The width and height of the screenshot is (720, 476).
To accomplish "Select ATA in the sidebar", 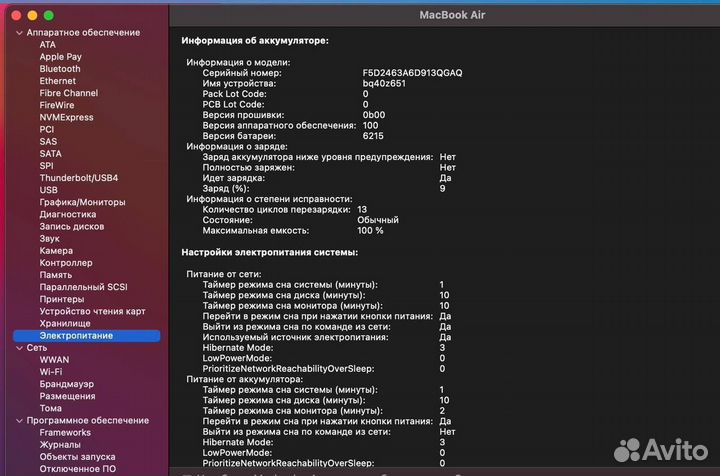I will click(47, 45).
